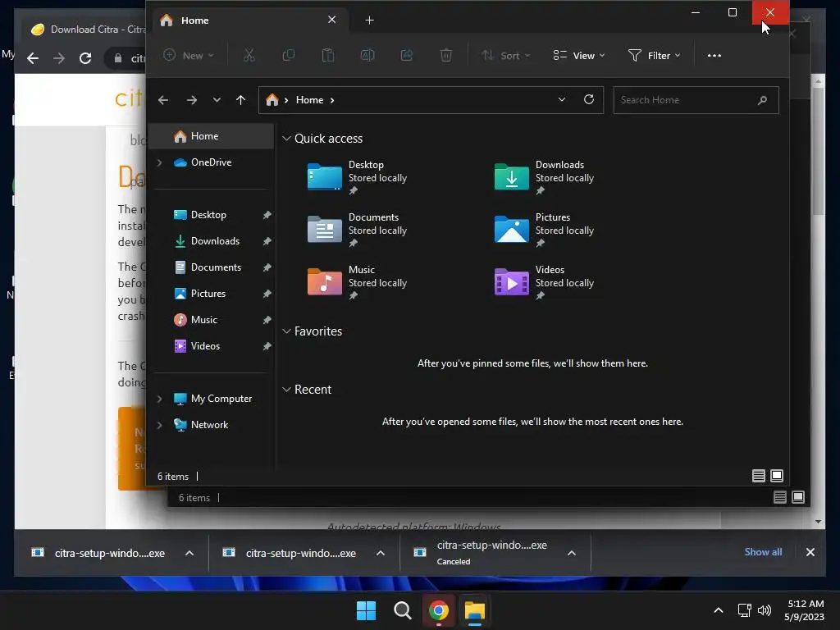Open the Sort dropdown
Image resolution: width=840 pixels, height=630 pixels.
(505, 55)
